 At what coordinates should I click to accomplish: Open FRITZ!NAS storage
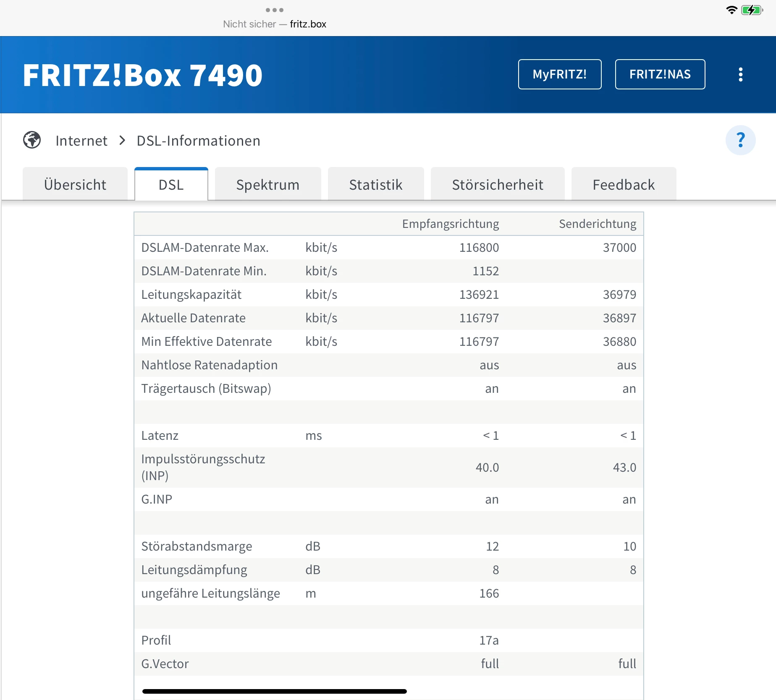coord(660,74)
